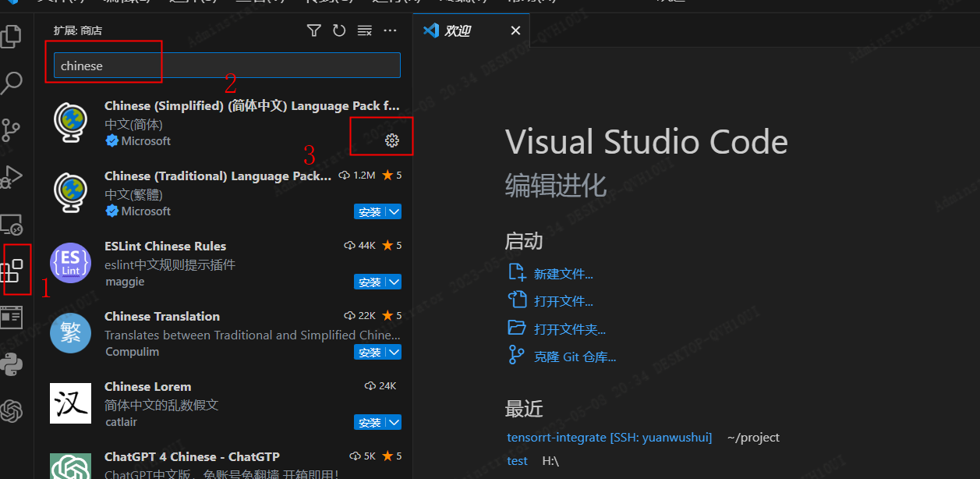Filter extensions with the funnel icon
This screenshot has height=479, width=980.
tap(313, 30)
